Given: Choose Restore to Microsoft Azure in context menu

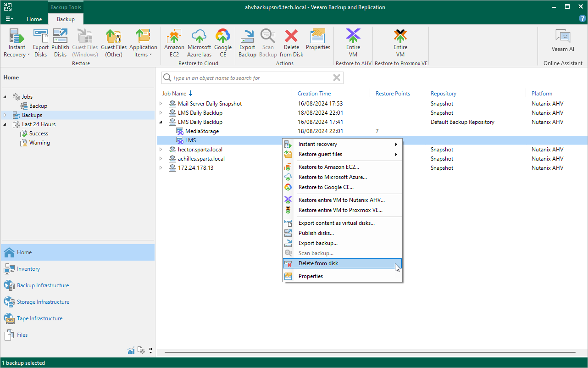Looking at the screenshot, I should pyautogui.click(x=342, y=177).
